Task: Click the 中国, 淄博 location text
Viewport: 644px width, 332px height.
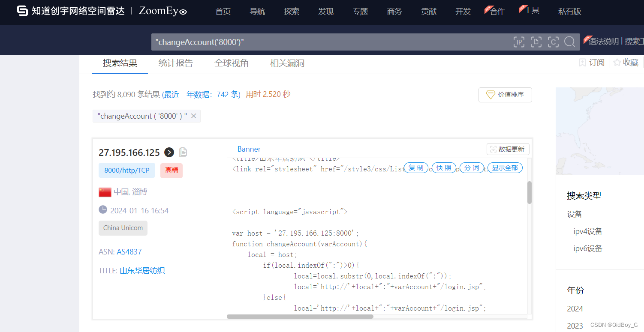Action: [x=130, y=192]
